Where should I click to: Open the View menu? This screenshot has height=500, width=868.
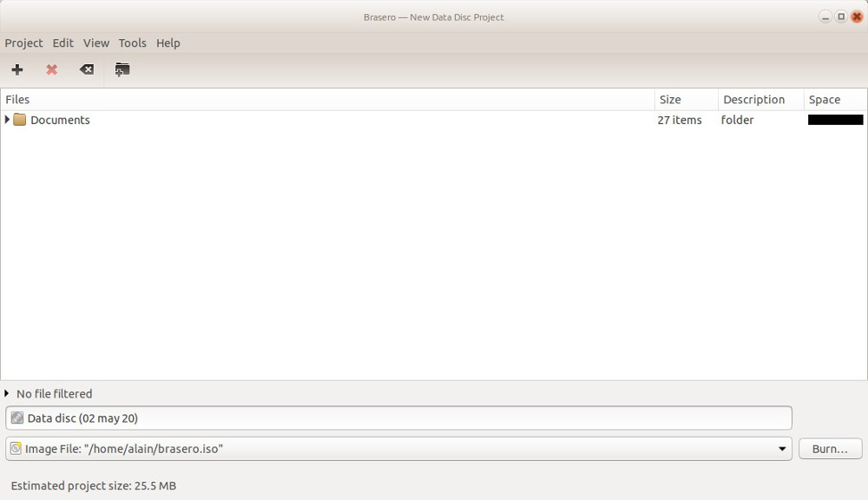tap(96, 43)
